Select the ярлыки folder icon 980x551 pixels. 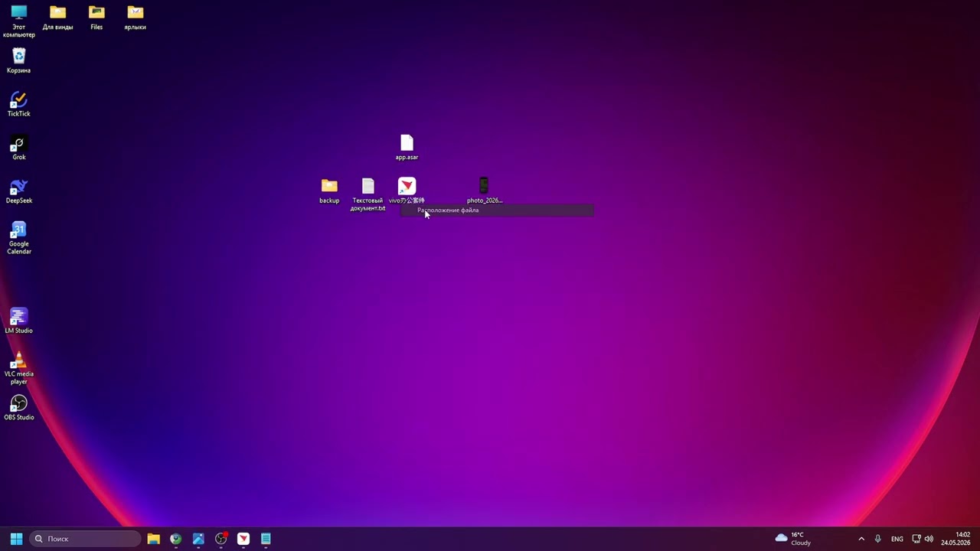click(x=135, y=18)
